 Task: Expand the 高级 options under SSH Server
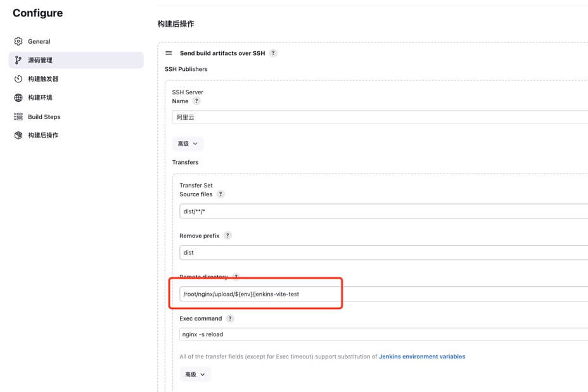click(x=188, y=144)
